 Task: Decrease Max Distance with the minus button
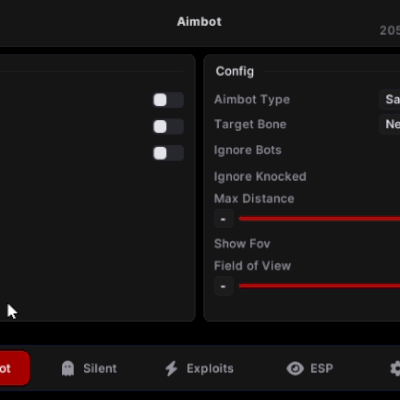click(x=224, y=219)
